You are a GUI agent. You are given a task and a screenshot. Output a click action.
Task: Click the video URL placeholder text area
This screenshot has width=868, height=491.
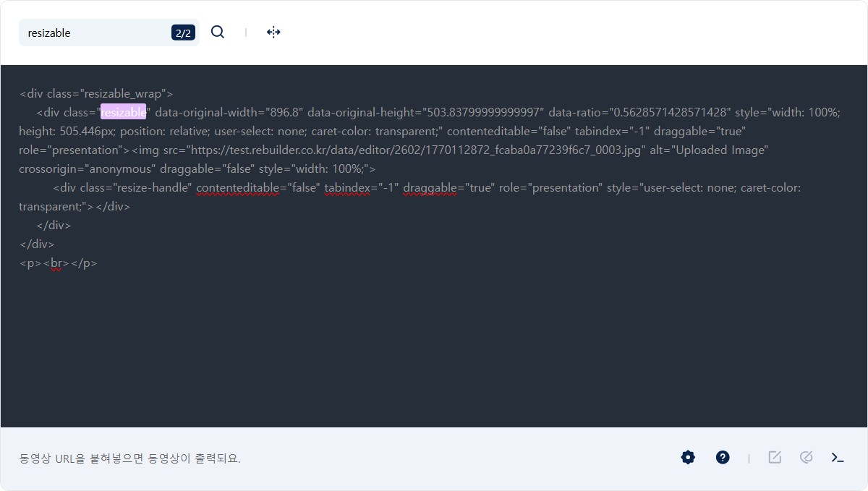130,458
